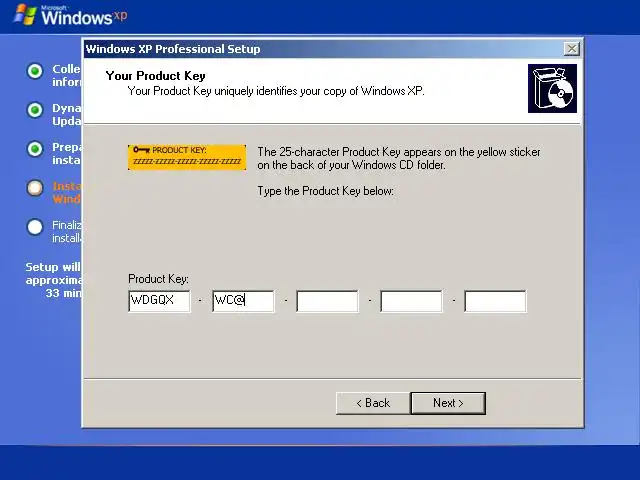Close the Windows XP Professional Setup dialog

[x=572, y=49]
